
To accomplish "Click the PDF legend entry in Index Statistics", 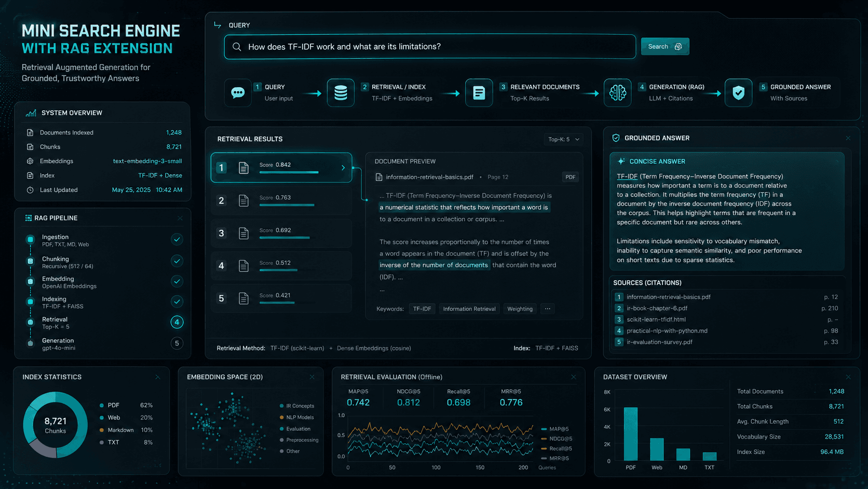I will (x=126, y=405).
